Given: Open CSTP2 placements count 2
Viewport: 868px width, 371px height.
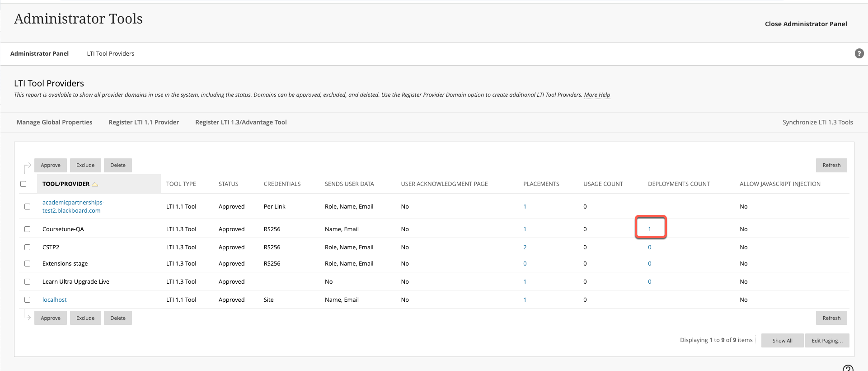Looking at the screenshot, I should click(x=525, y=247).
